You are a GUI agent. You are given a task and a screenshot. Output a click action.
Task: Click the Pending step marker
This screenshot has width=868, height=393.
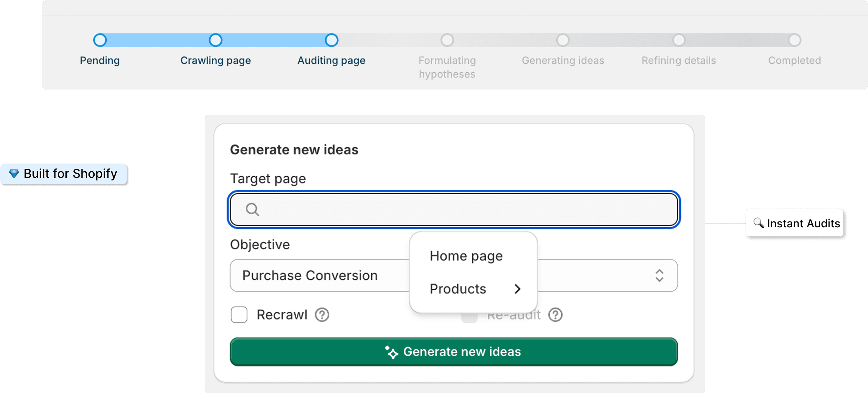click(x=100, y=40)
